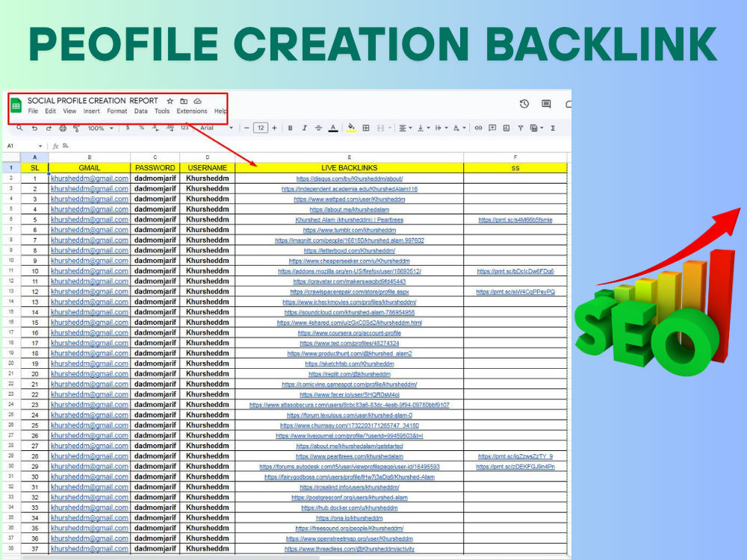Select the GMAIL header cell
The height and width of the screenshot is (560, 747).
90,168
